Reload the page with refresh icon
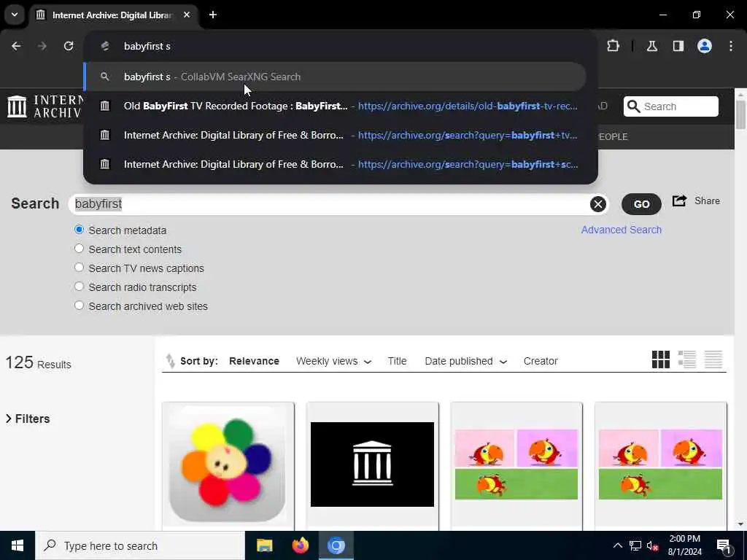This screenshot has width=747, height=560. coord(69,46)
